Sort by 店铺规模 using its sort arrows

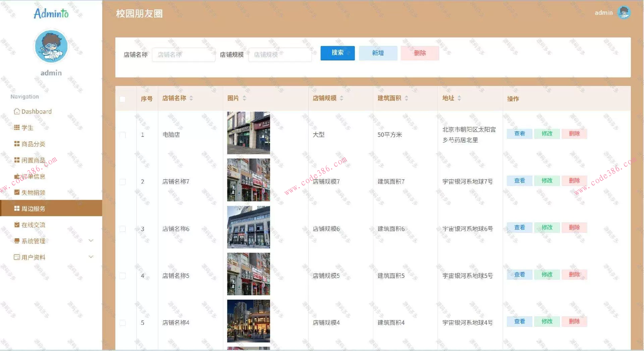tap(342, 98)
